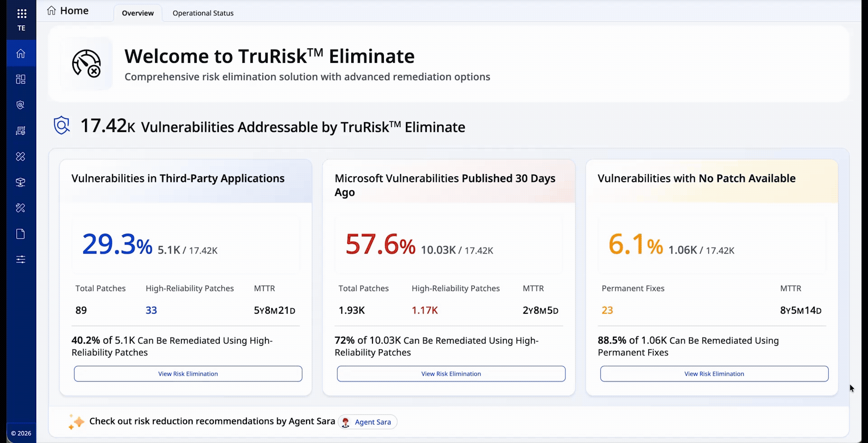This screenshot has height=443, width=868.
Task: Click the 1.06K / 17.42K ratio text
Action: pyautogui.click(x=701, y=250)
